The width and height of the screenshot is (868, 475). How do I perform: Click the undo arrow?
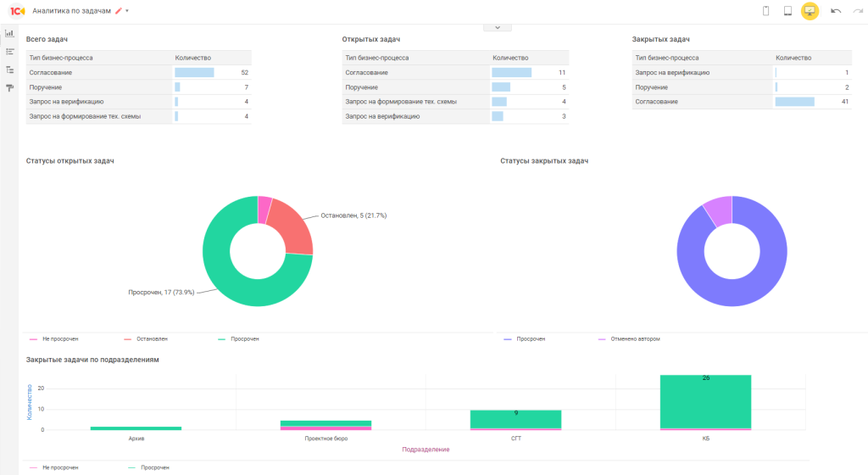pos(836,11)
